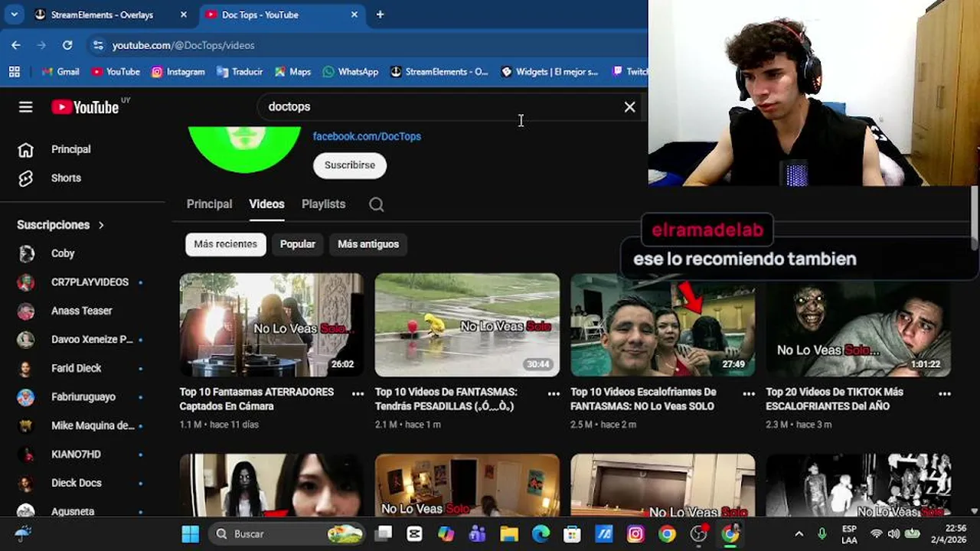Open the Widgets bookmark
980x551 pixels.
550,71
